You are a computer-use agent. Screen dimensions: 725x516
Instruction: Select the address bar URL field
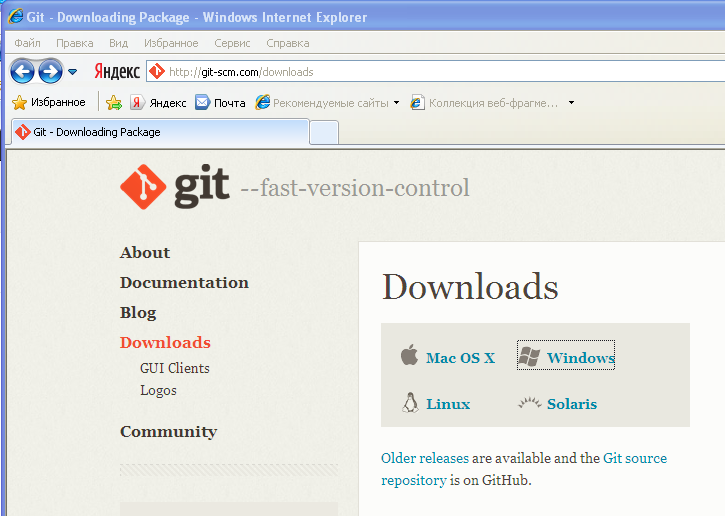pyautogui.click(x=436, y=72)
